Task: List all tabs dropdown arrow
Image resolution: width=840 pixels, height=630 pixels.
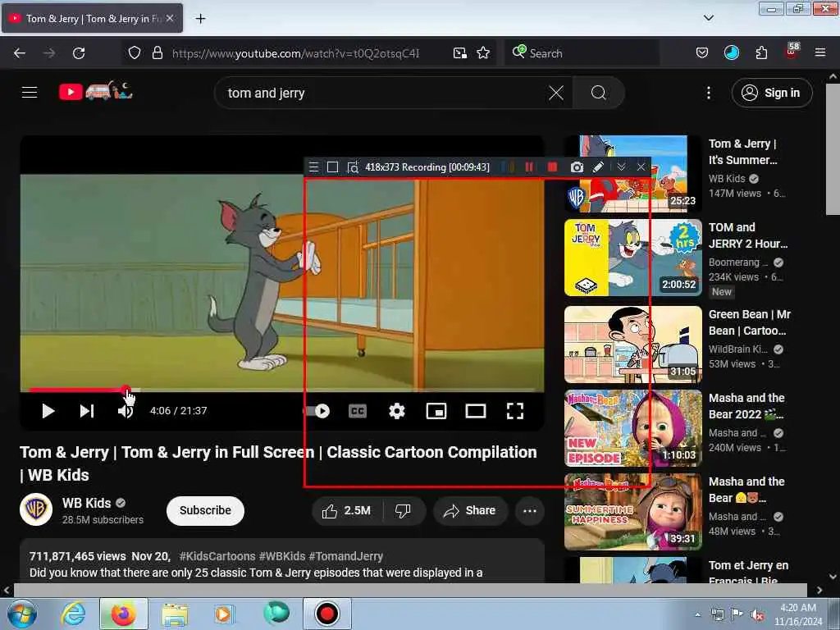Action: tap(708, 18)
